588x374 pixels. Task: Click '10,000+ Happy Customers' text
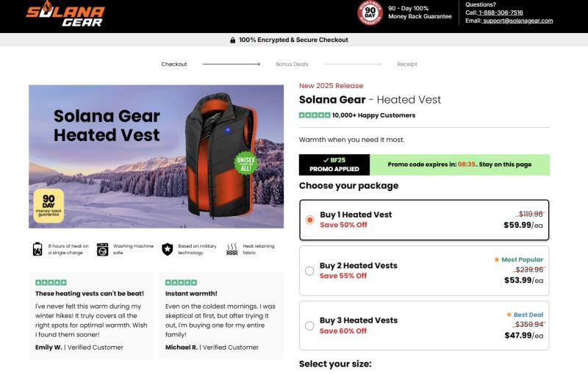[373, 115]
